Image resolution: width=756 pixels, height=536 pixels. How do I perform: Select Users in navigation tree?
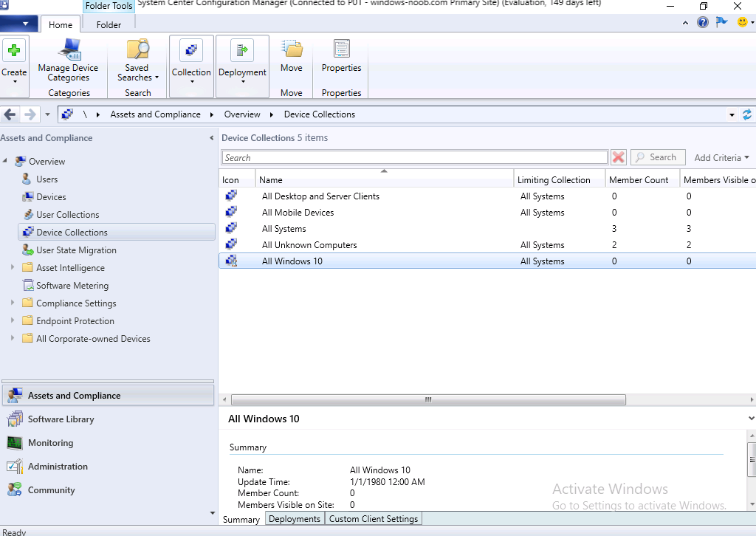(47, 179)
